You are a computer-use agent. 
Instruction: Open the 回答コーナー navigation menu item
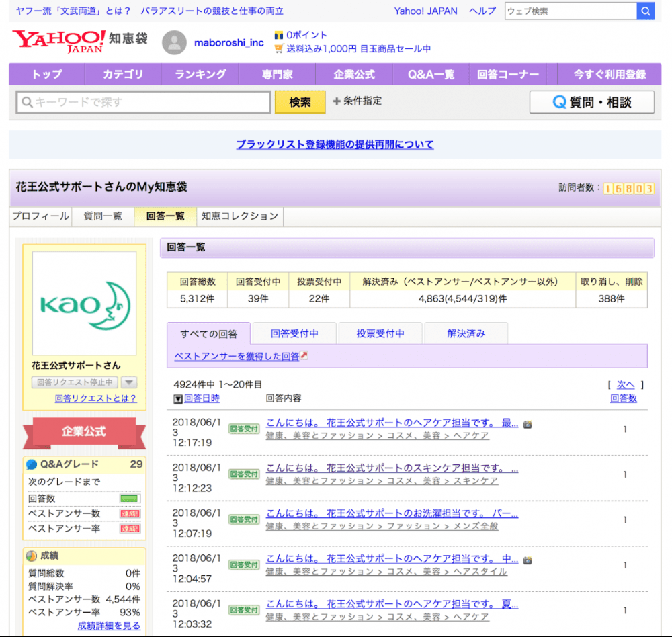(x=508, y=75)
